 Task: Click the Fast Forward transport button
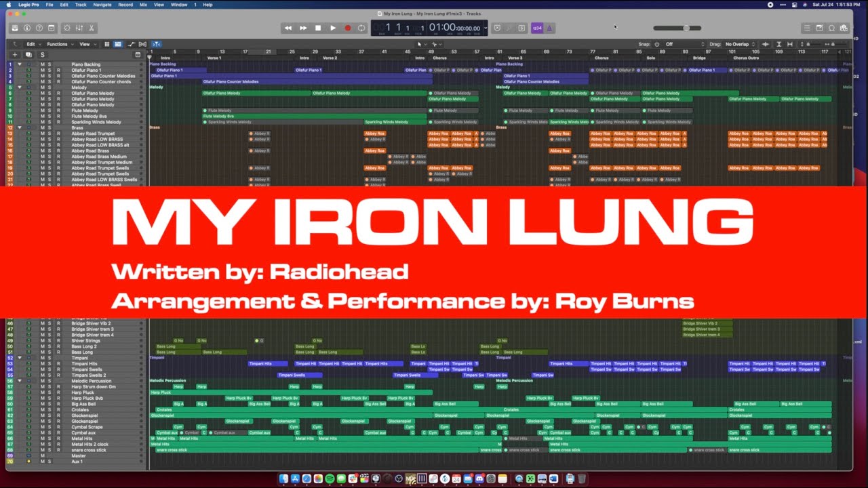(x=303, y=28)
